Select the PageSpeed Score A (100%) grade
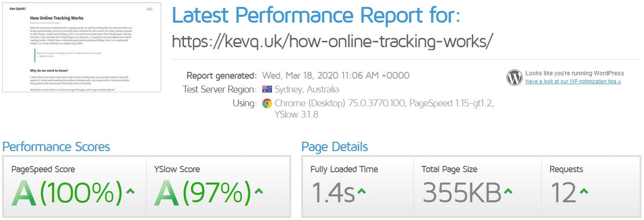This screenshot has width=644, height=220. coord(67,192)
